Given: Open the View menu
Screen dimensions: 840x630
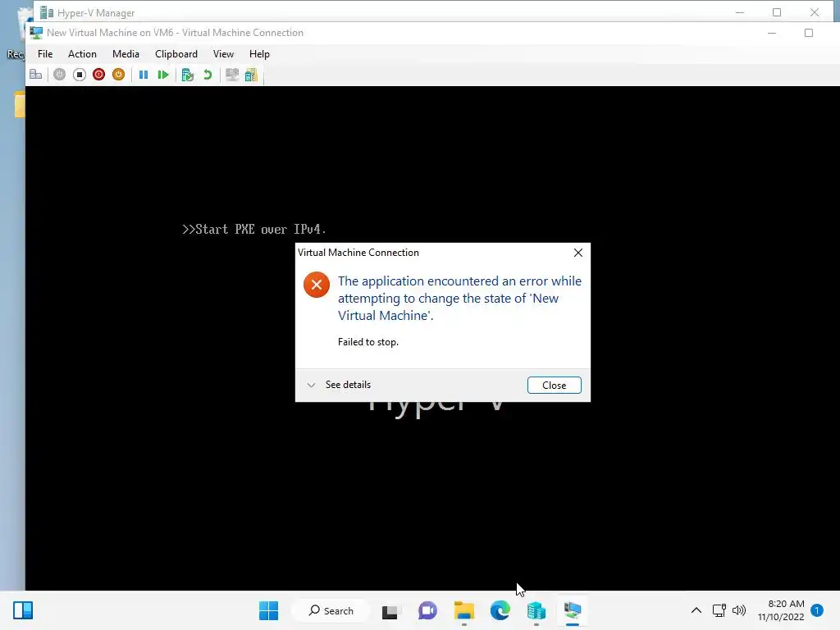Looking at the screenshot, I should (x=223, y=54).
